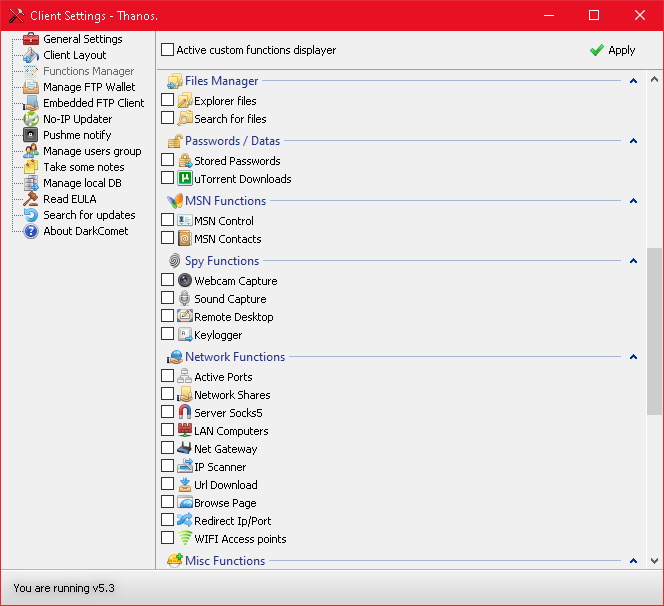The width and height of the screenshot is (664, 606).
Task: Click the Server Socks5 magnet icon
Action: [185, 413]
